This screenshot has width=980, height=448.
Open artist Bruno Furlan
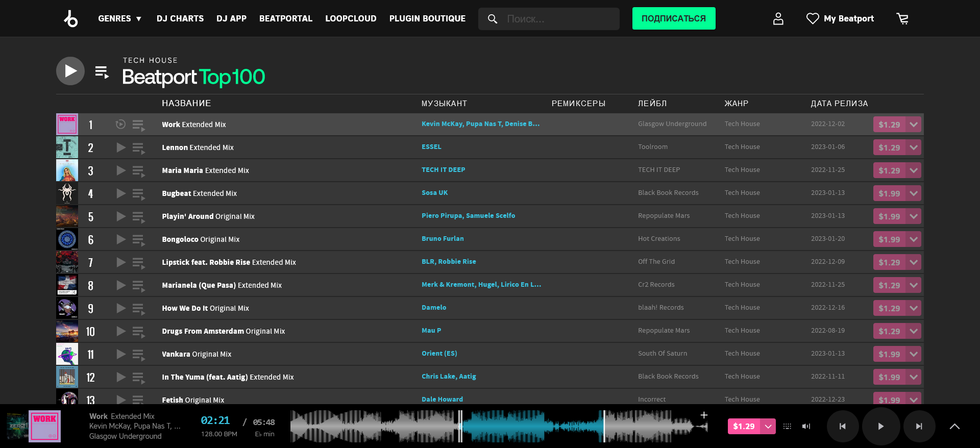pyautogui.click(x=443, y=238)
